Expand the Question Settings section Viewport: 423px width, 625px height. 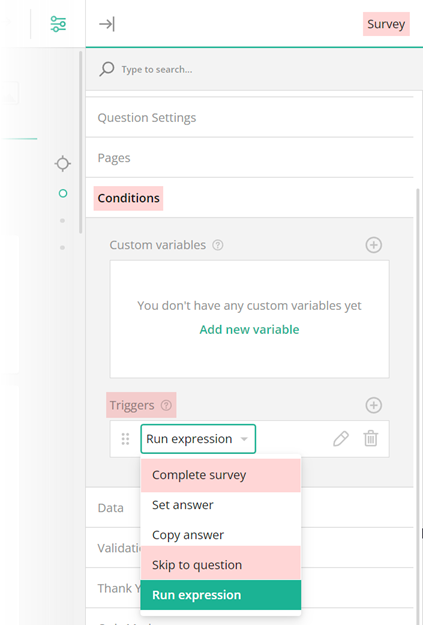tap(250, 118)
